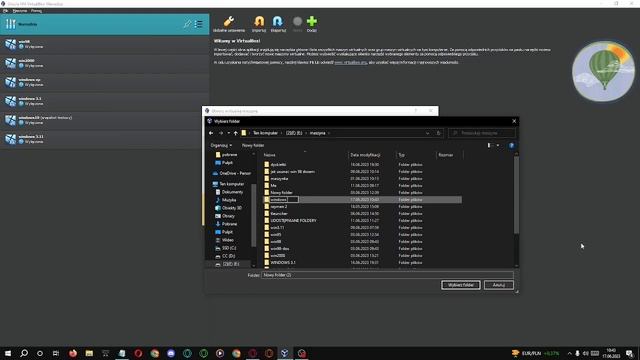The image size is (640, 360).
Task: Open recent locations dropdown arrow
Action: (229, 133)
